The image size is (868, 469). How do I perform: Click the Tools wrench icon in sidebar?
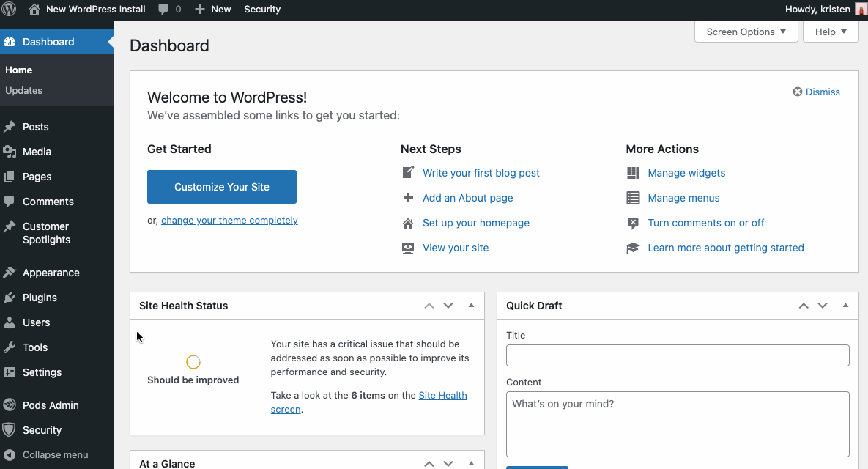click(10, 347)
